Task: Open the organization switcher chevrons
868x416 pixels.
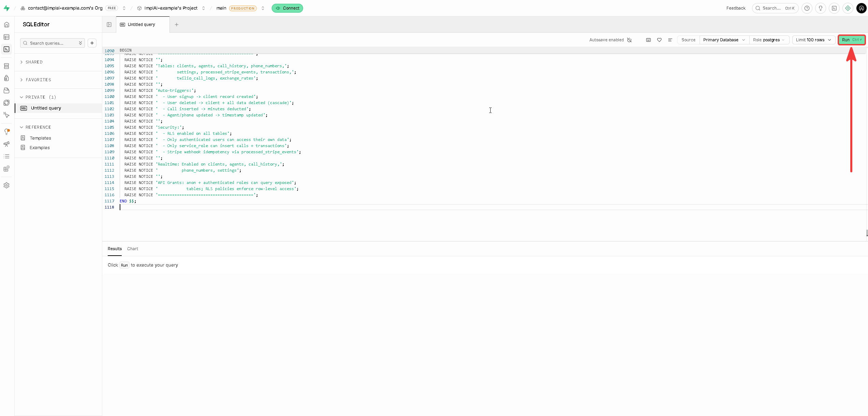Action: pos(124,8)
